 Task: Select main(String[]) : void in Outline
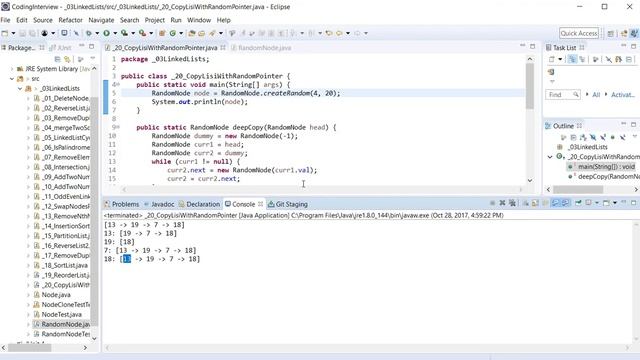point(606,167)
